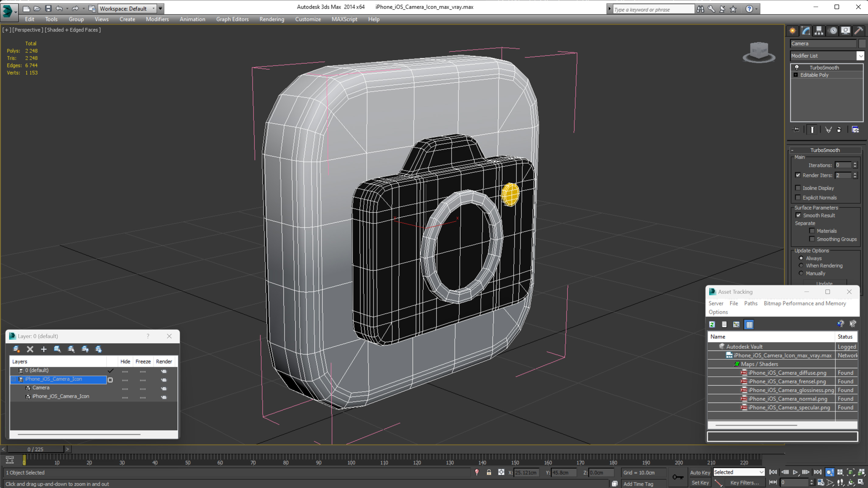
Task: Click Hide/Unhide All Layers icon
Action: click(x=85, y=349)
